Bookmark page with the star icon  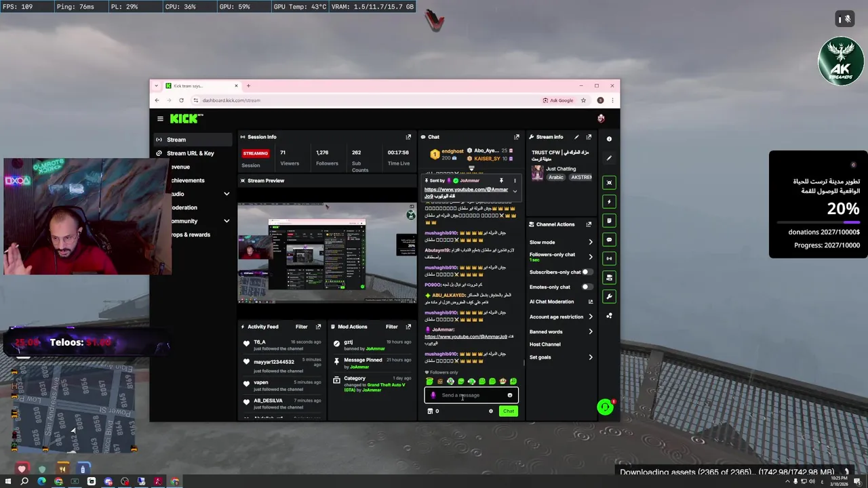click(x=583, y=100)
